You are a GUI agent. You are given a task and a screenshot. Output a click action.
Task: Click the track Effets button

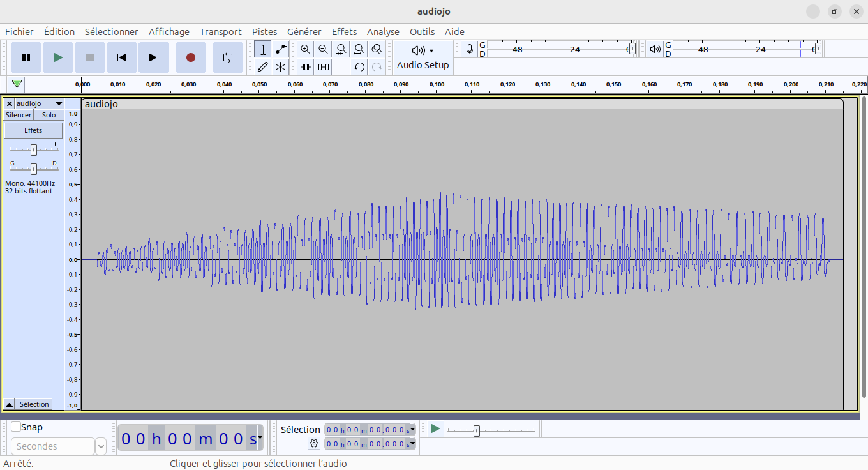coord(33,130)
